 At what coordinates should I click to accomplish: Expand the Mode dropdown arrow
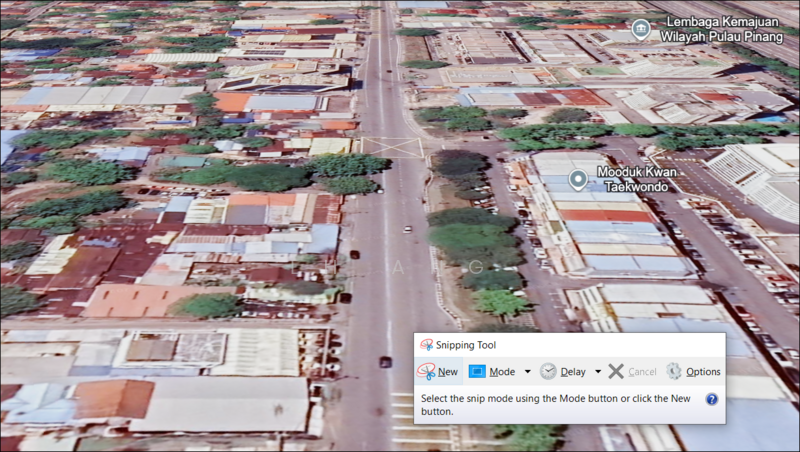click(527, 371)
